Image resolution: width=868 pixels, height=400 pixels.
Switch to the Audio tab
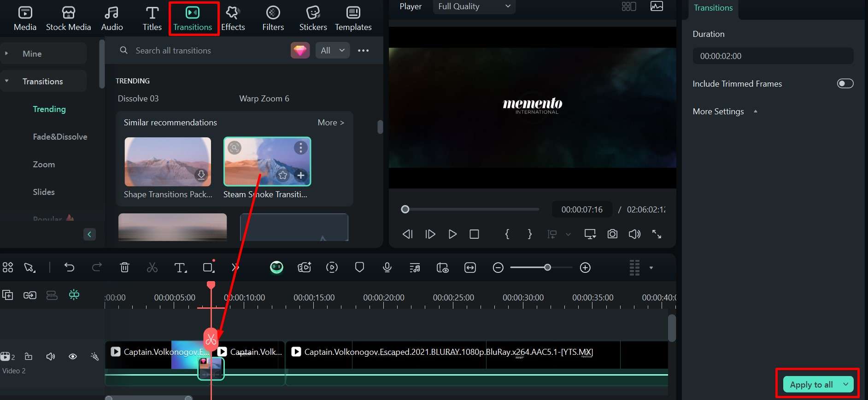tap(112, 18)
